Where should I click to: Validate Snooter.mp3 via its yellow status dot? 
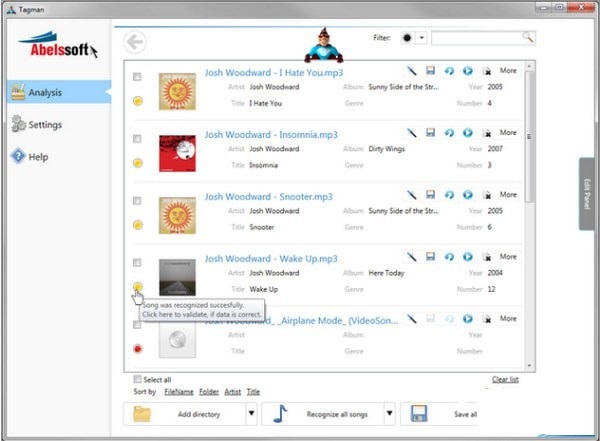(138, 225)
